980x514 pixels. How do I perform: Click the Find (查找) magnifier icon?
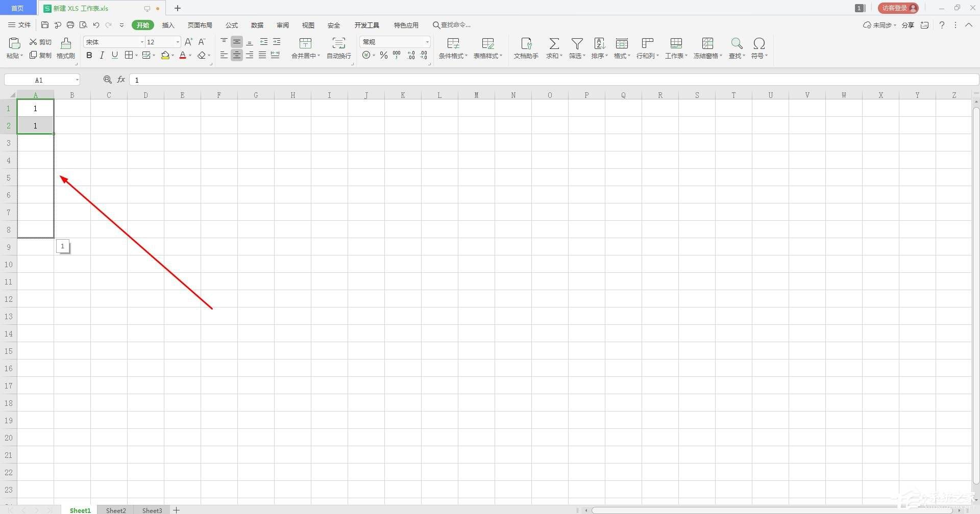[737, 44]
